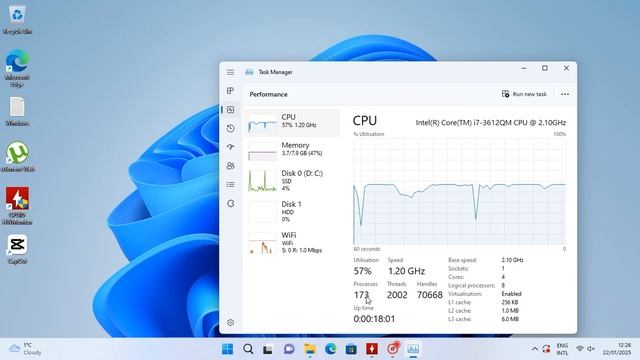This screenshot has height=360, width=640.
Task: Select the uTorrent Web desktop shortcut
Action: (x=18, y=156)
